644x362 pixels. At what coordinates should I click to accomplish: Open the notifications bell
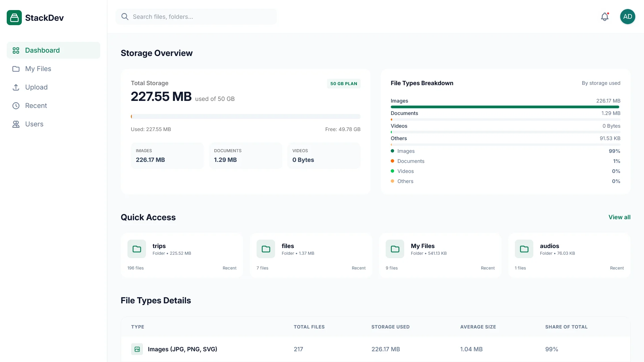point(604,17)
